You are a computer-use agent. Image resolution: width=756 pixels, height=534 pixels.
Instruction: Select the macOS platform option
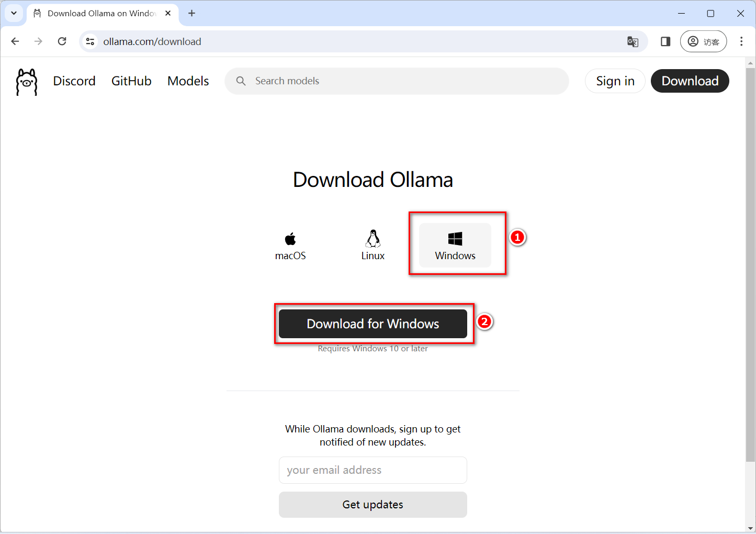[290, 246]
